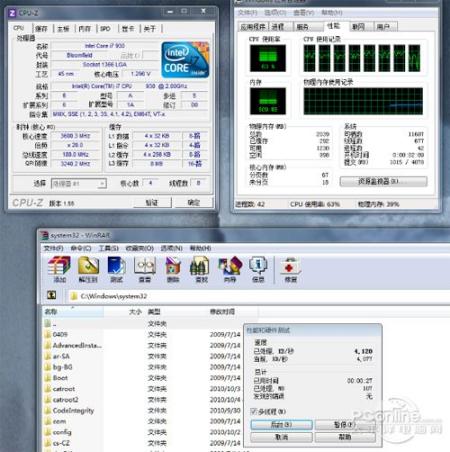The width and height of the screenshot is (450, 452).
Task: Sort by the Size (大小) column header in WinRAR
Action: coord(125,312)
